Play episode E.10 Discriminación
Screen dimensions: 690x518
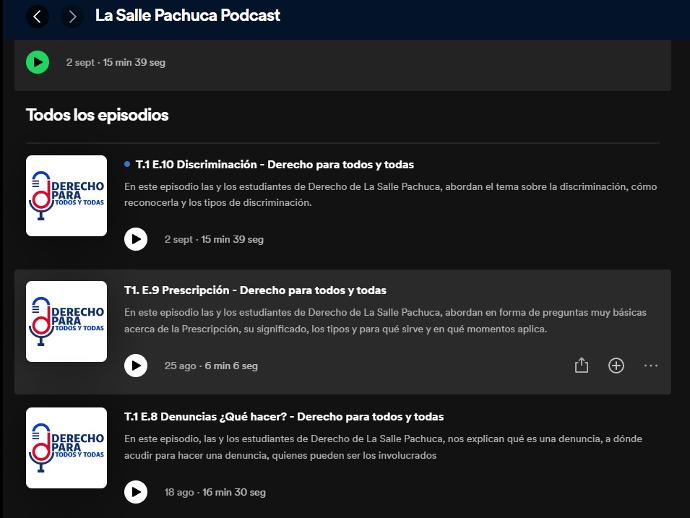coord(136,239)
